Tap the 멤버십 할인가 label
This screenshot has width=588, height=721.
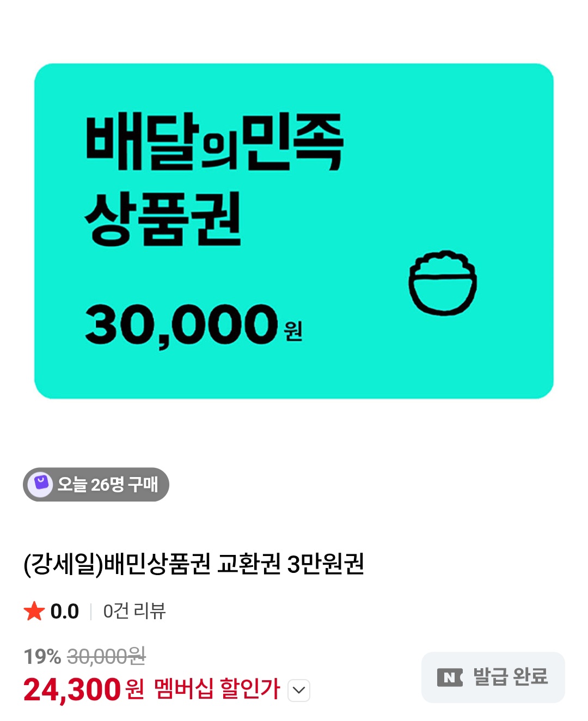pos(217,689)
